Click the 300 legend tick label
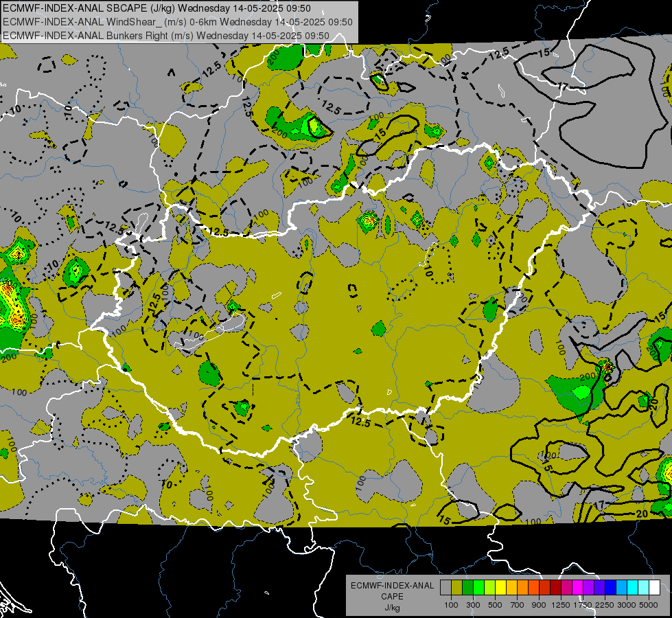672x618 pixels. pyautogui.click(x=473, y=605)
